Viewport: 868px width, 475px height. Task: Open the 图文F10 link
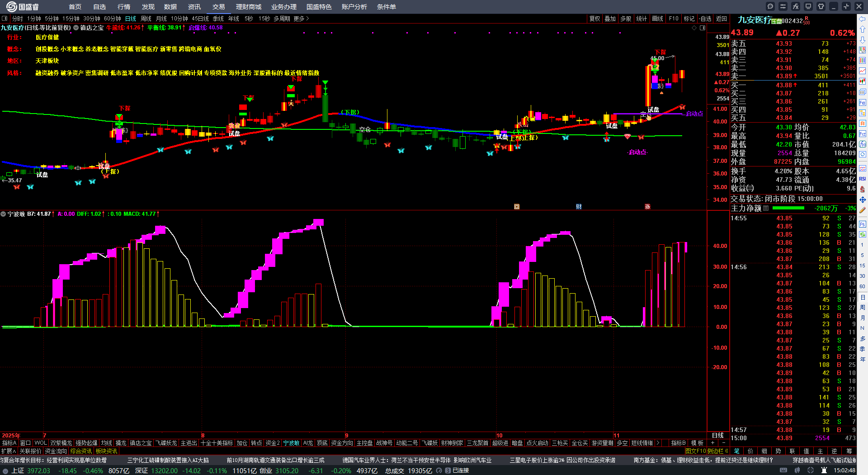(x=695, y=451)
